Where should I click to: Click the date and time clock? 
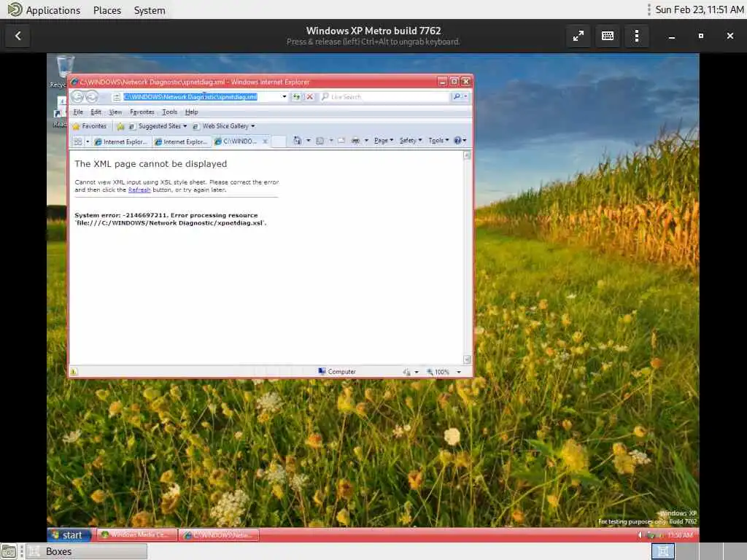coord(699,10)
